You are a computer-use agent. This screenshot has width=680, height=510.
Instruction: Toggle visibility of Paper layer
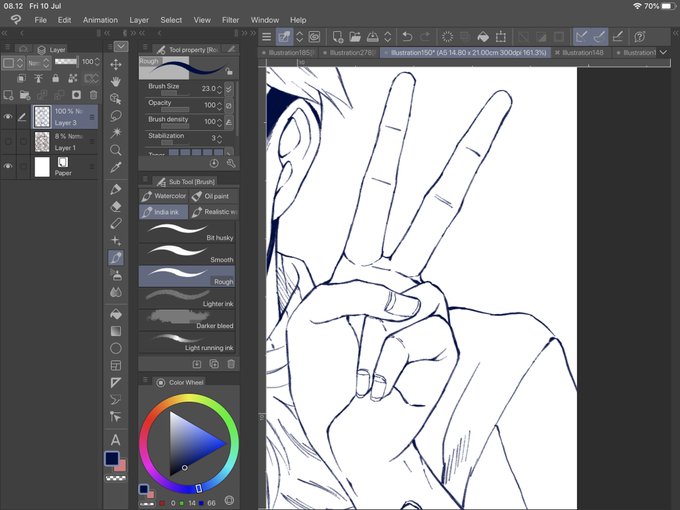[8, 166]
